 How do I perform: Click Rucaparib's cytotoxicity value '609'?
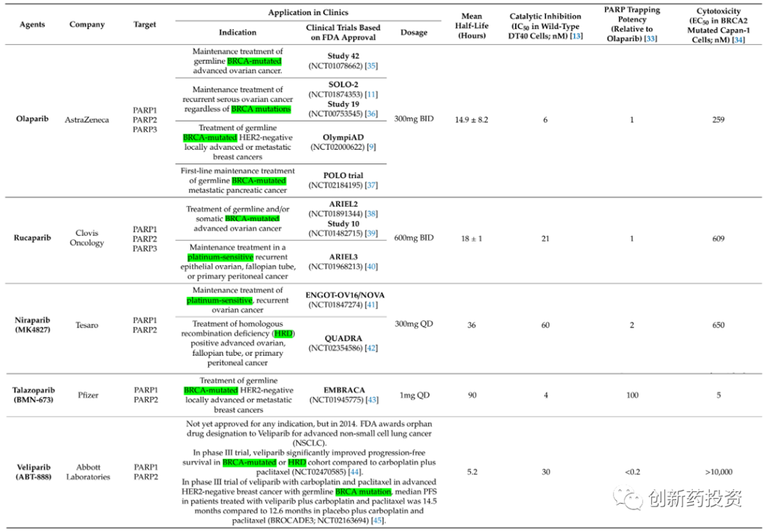718,239
